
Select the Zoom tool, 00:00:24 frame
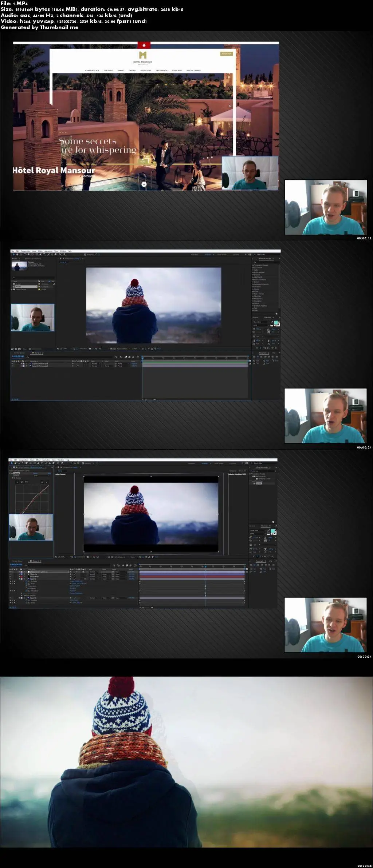pyautogui.click(x=21, y=254)
